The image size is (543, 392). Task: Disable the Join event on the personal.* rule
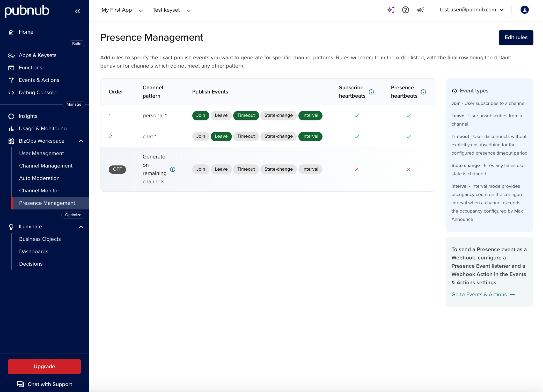pos(200,115)
